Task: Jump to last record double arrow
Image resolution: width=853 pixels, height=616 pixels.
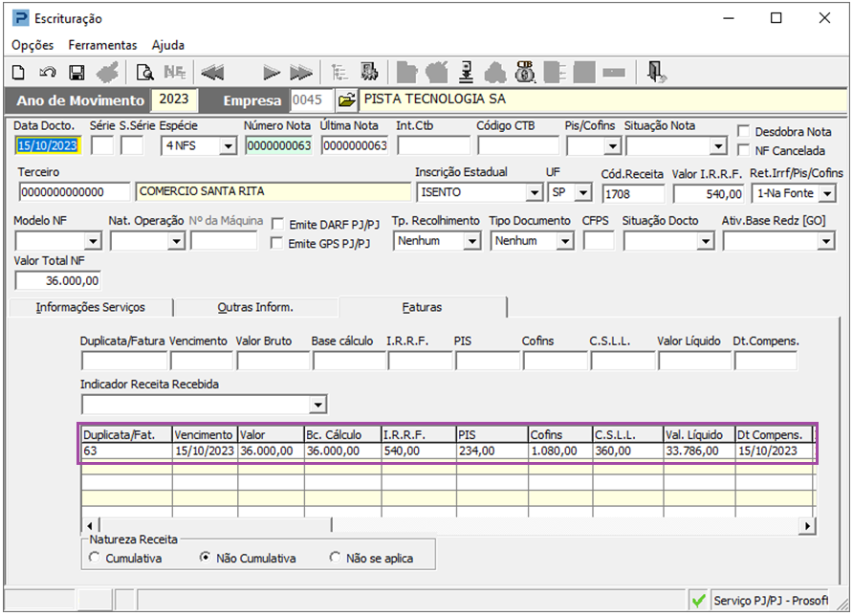Action: pos(301,72)
